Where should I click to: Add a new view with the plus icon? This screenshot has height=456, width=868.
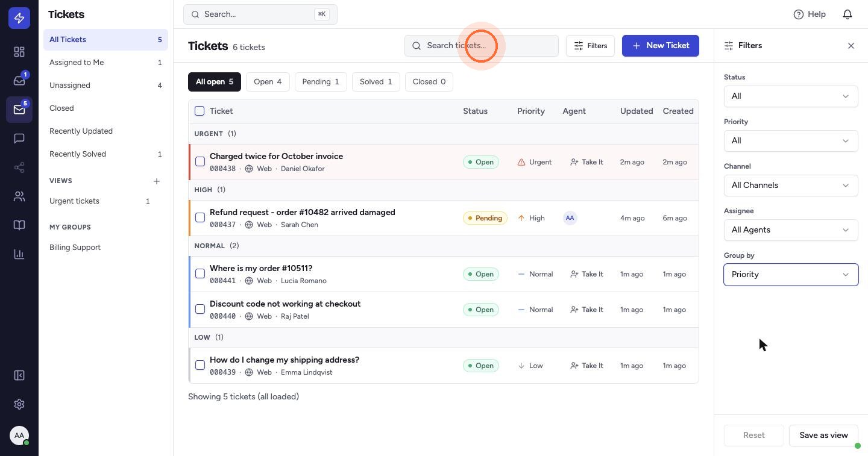(x=157, y=181)
